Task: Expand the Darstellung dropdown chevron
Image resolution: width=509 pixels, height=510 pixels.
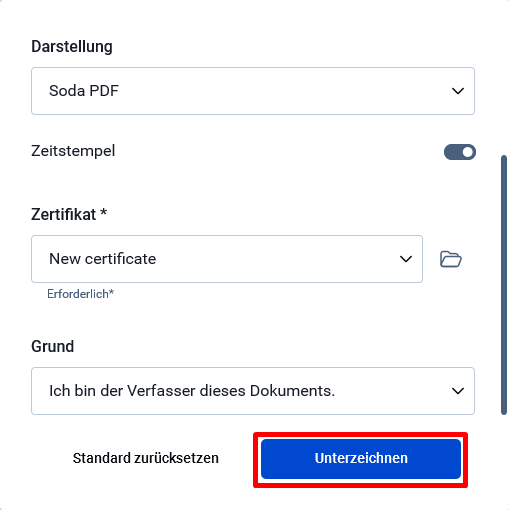Action: pos(458,91)
